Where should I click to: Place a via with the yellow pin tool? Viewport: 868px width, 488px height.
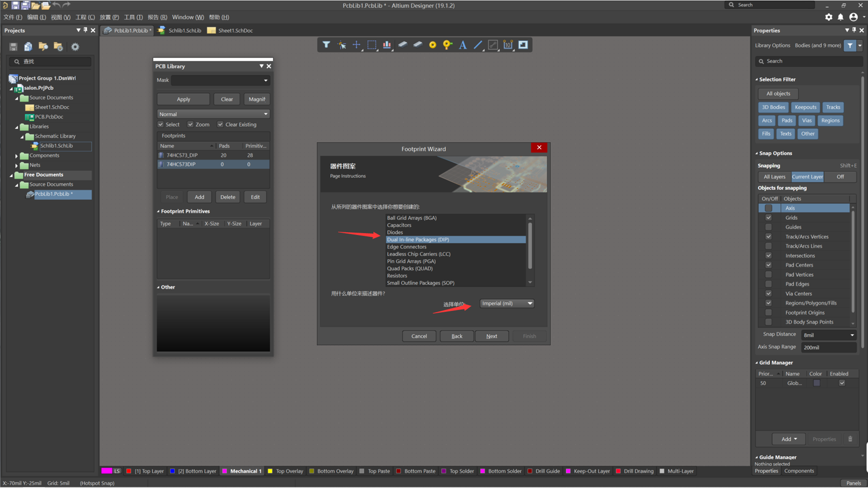click(447, 45)
